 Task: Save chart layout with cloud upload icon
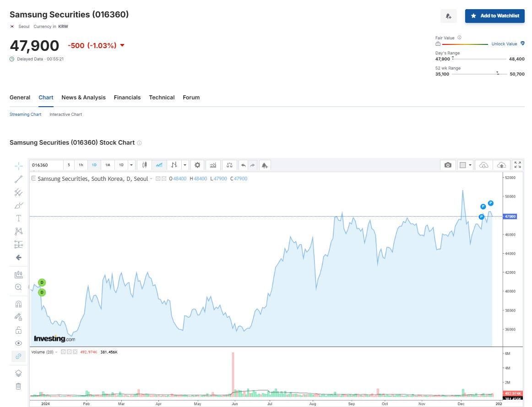(x=501, y=165)
